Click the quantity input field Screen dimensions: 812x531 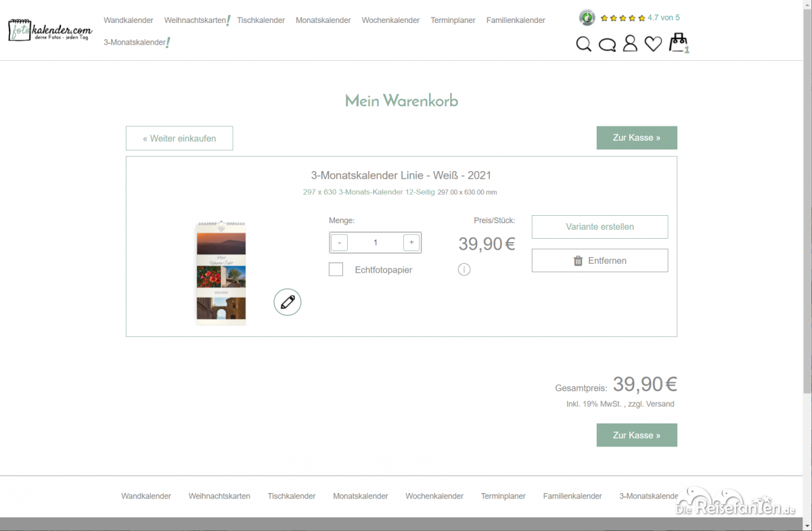[376, 242]
